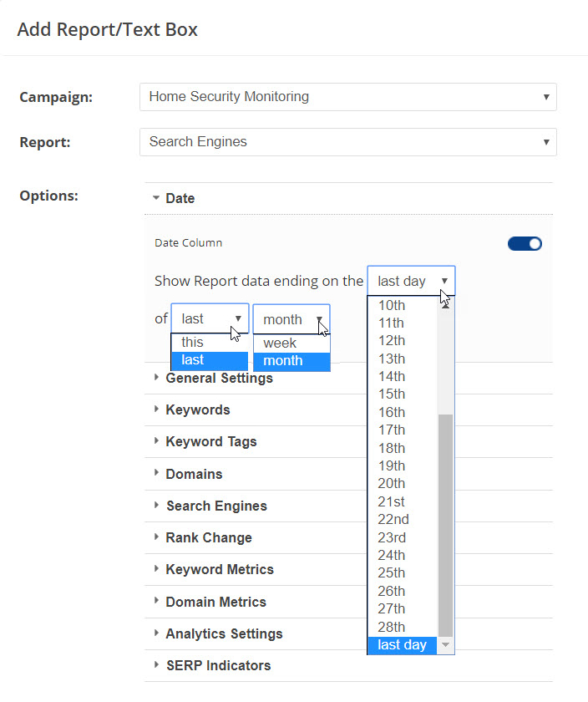Screen dimensions: 588x702
Task: Expand the Domains options section
Action: tap(194, 474)
